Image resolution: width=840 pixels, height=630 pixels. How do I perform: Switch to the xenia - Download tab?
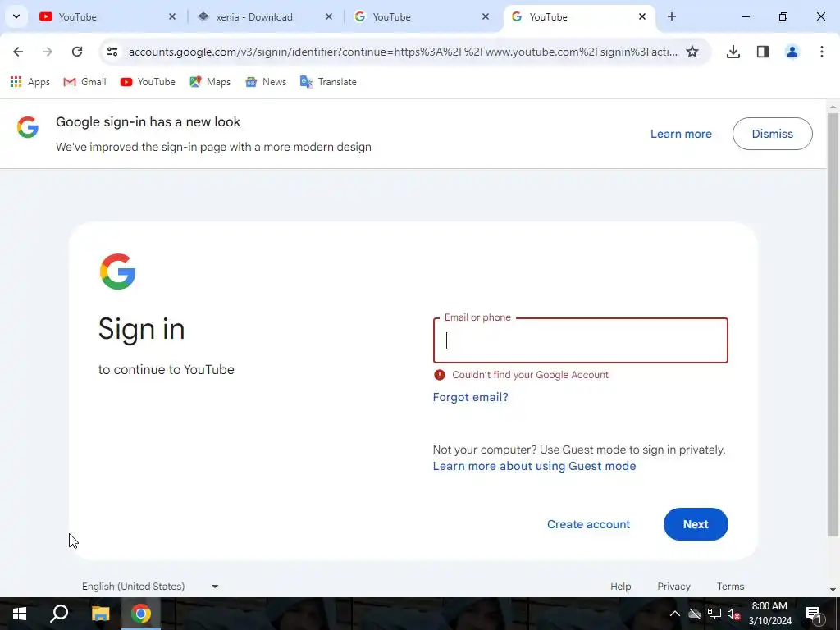click(x=254, y=17)
